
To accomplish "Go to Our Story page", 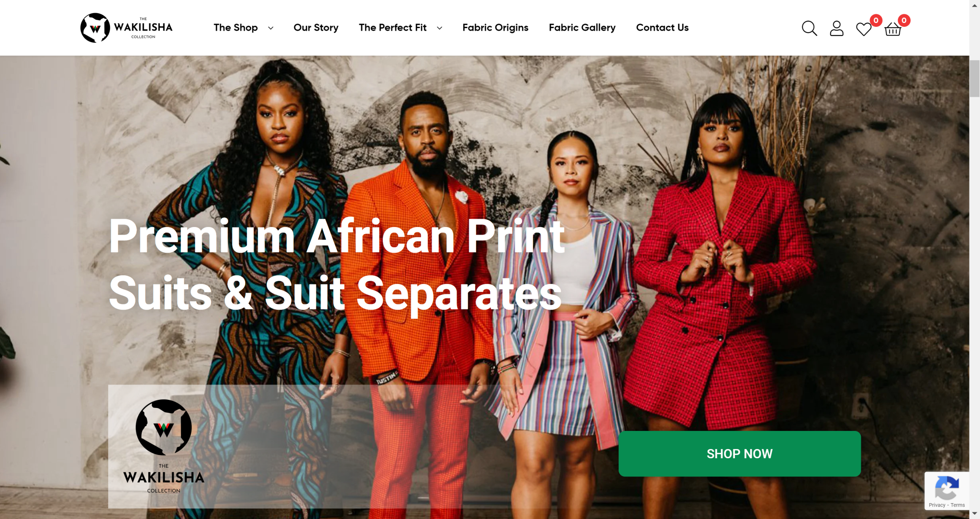I will (x=316, y=27).
